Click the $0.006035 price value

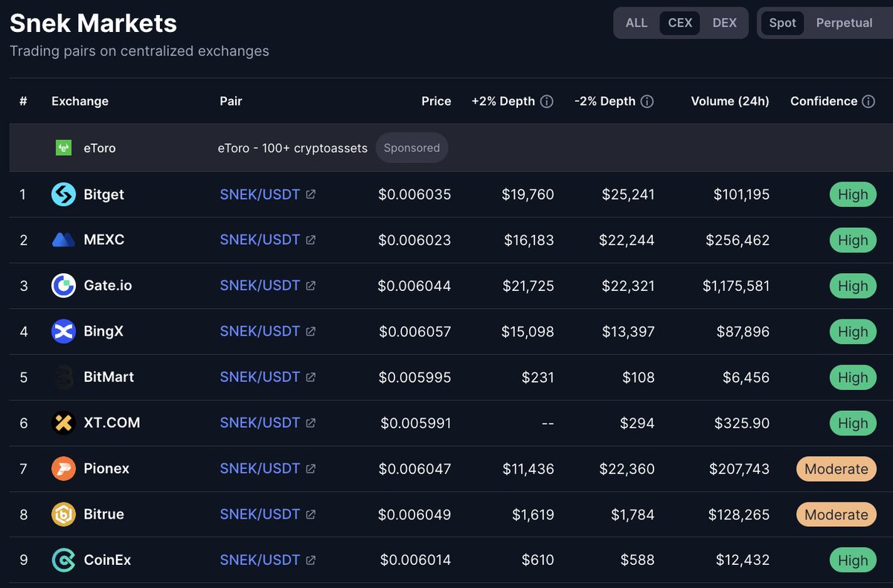[415, 194]
